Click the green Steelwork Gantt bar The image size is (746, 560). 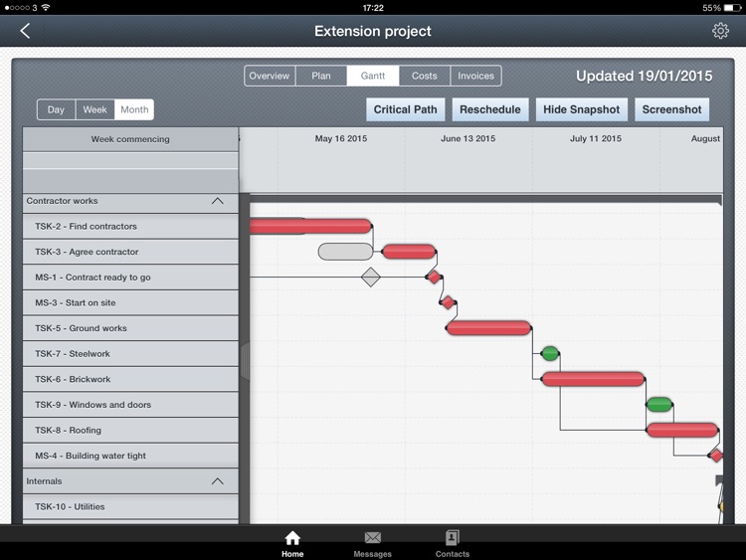pos(550,353)
